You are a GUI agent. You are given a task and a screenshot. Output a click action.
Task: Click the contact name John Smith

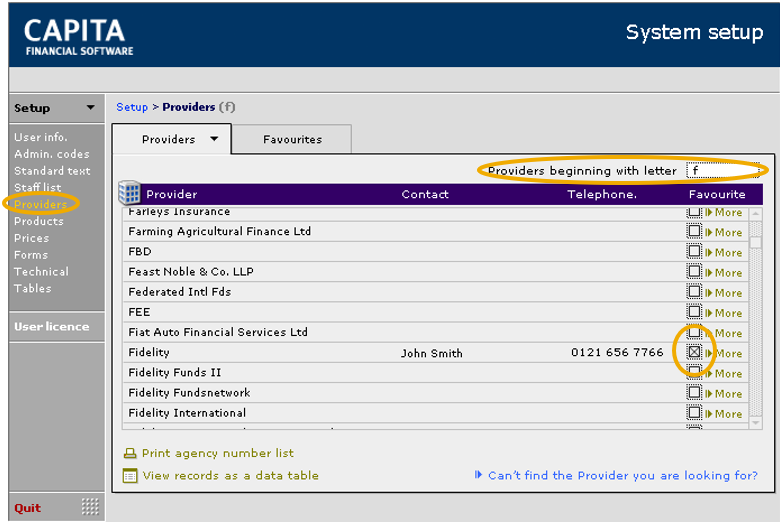point(432,353)
